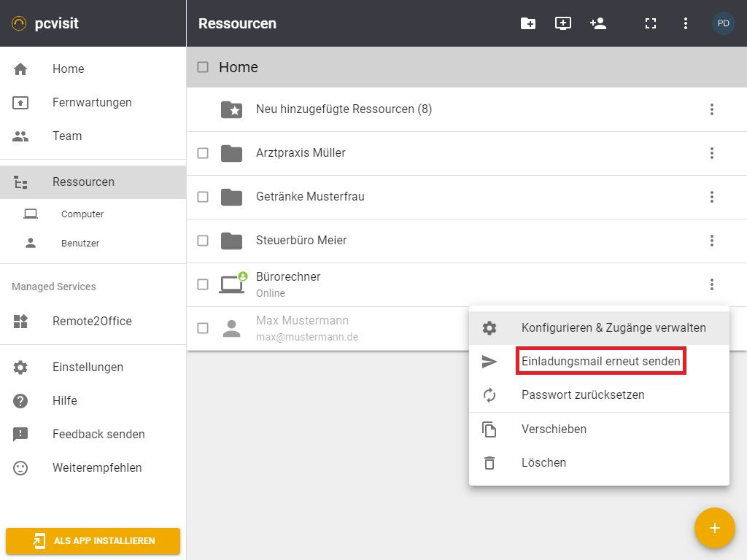747x560 pixels.
Task: Go to Computer under Ressourcen
Action: pos(82,214)
